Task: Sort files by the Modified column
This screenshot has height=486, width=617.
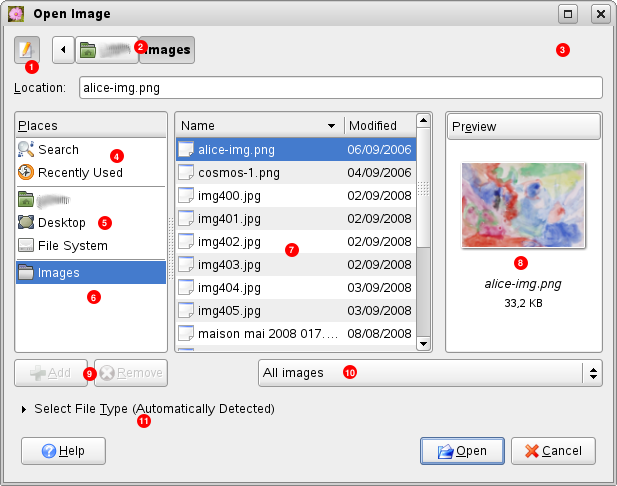Action: [380, 126]
